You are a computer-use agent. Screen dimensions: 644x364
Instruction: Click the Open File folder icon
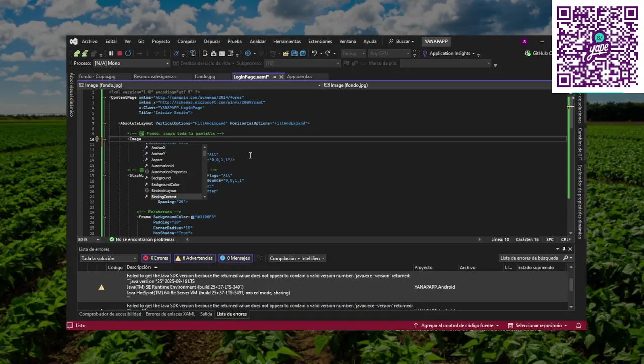click(x=286, y=53)
